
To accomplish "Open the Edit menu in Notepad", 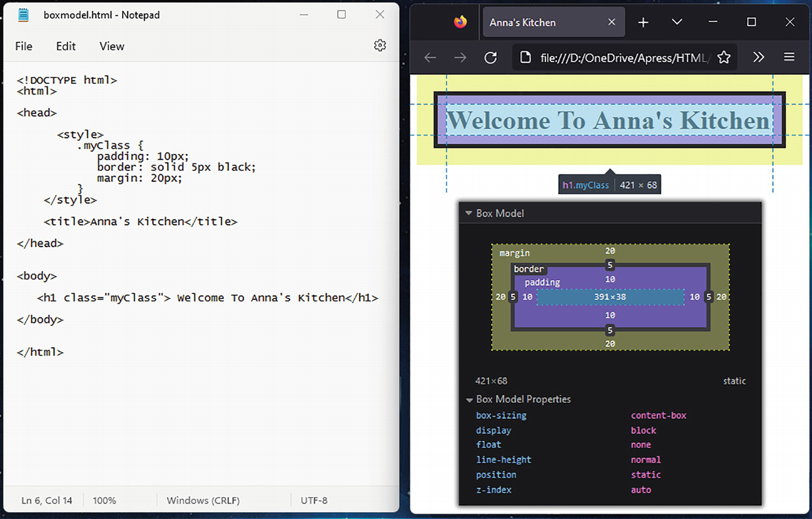I will point(66,46).
